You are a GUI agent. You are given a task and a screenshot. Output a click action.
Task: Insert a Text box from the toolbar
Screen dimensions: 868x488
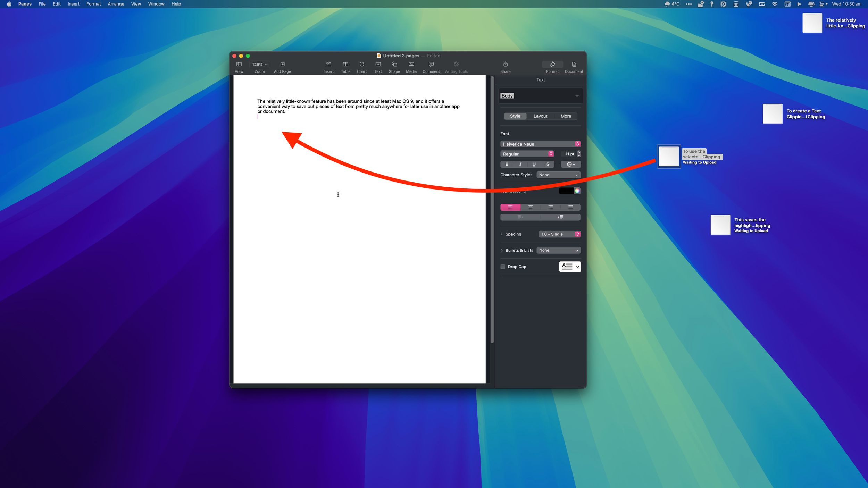(x=378, y=67)
